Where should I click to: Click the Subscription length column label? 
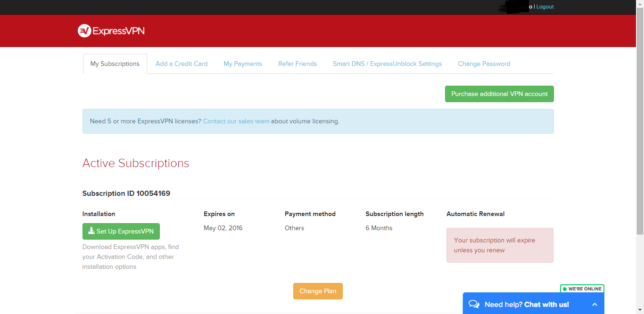(x=395, y=214)
